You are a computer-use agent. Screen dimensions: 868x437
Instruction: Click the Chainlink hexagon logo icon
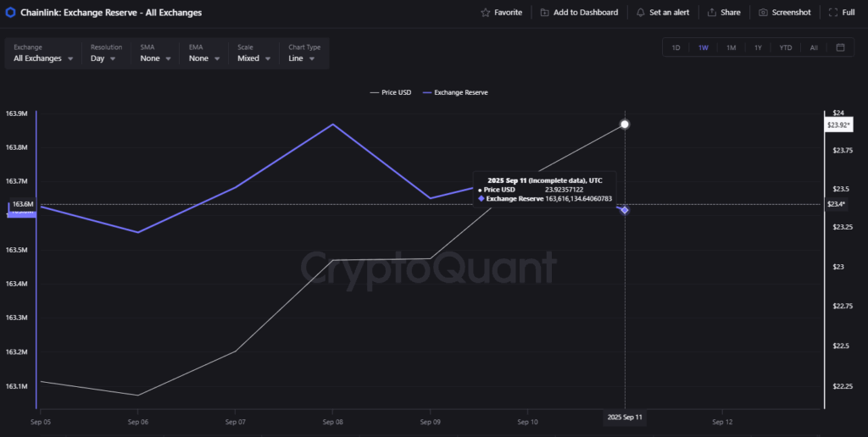click(x=10, y=12)
